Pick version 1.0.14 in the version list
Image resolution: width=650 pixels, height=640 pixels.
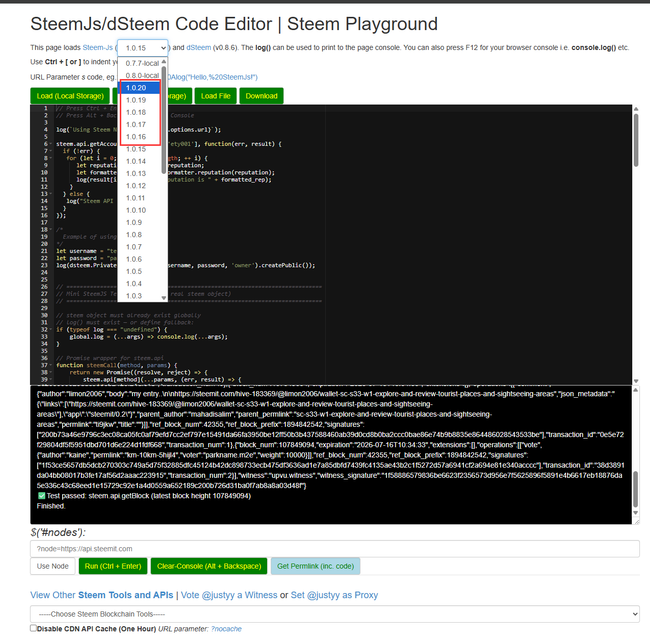click(139, 161)
